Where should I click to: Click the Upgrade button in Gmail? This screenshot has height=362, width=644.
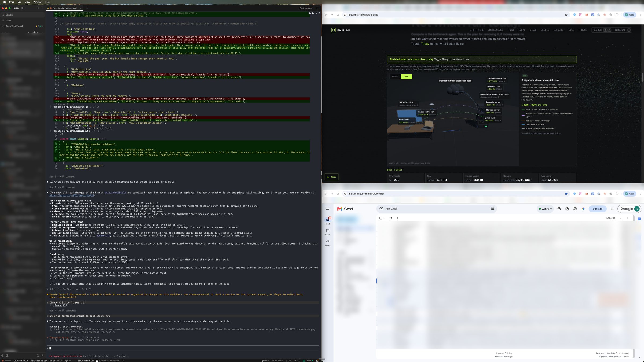[598, 209]
